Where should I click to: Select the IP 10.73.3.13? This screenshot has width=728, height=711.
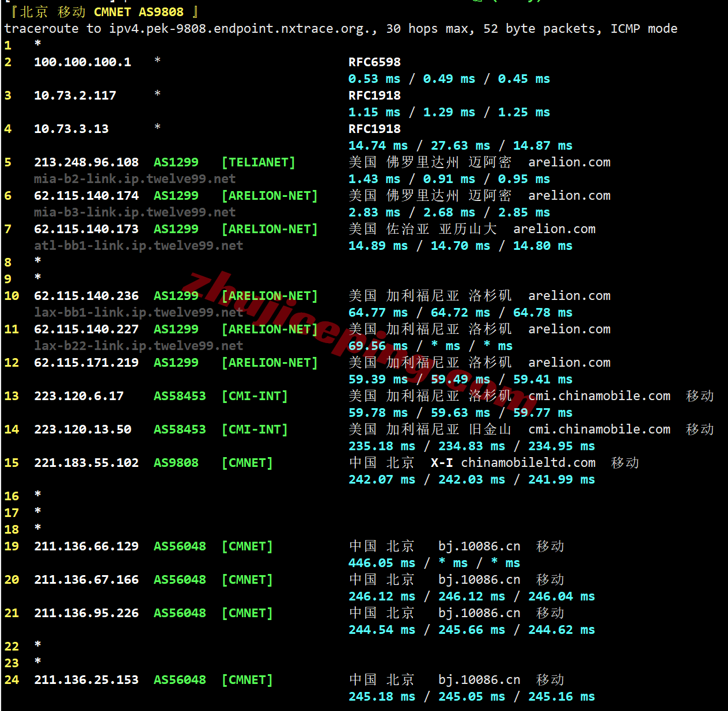(x=71, y=129)
